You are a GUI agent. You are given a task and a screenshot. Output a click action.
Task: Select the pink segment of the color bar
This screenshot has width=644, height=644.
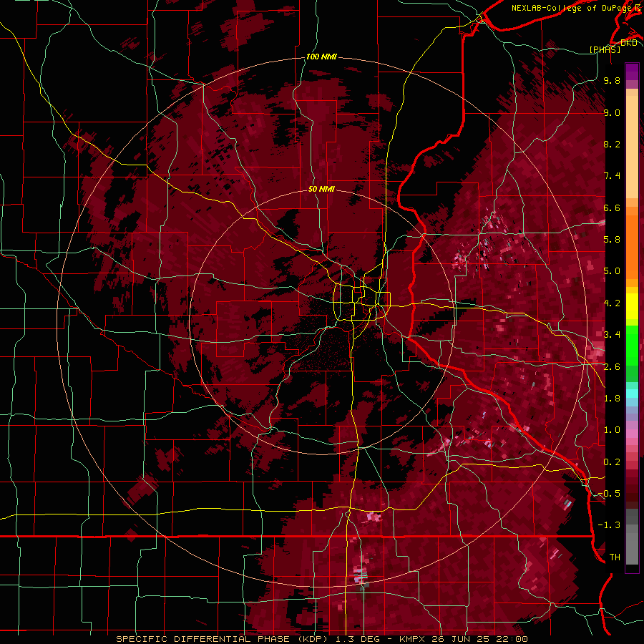(x=632, y=434)
